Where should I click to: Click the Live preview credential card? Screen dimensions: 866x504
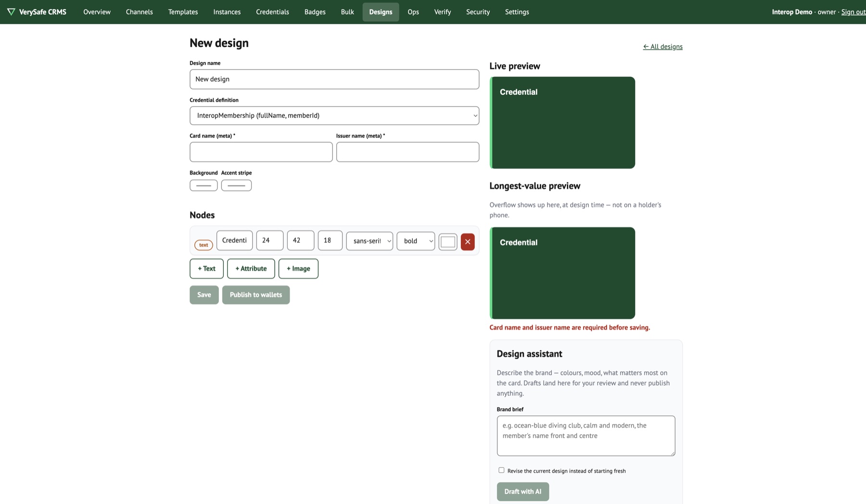point(562,123)
